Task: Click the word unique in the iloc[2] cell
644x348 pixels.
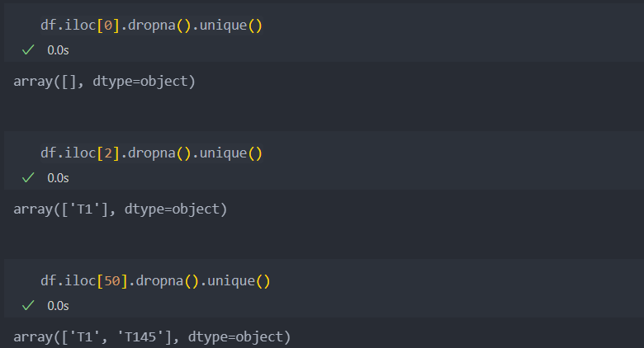Action: [x=224, y=153]
